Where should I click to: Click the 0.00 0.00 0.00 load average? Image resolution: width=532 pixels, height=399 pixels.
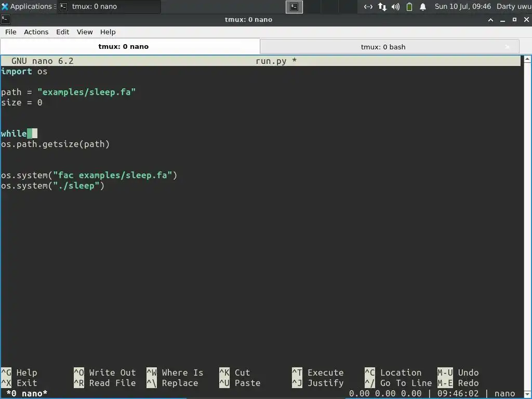pos(385,394)
